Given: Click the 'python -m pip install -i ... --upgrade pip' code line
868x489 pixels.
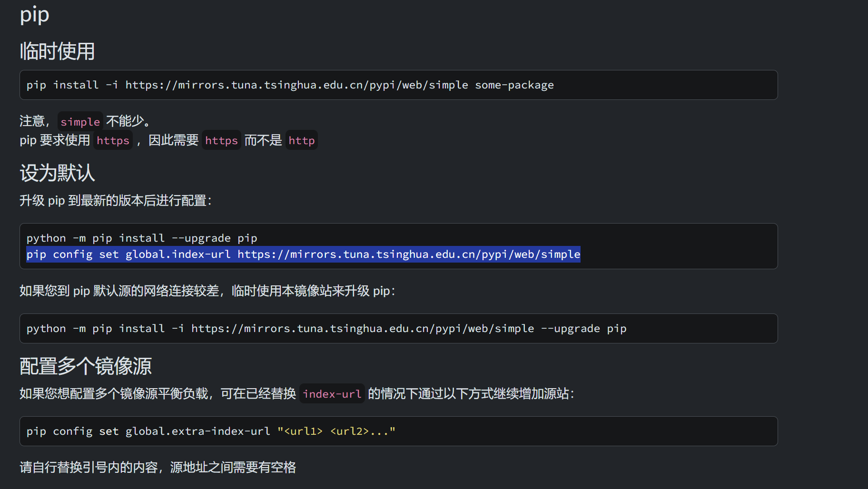Looking at the screenshot, I should pyautogui.click(x=326, y=329).
